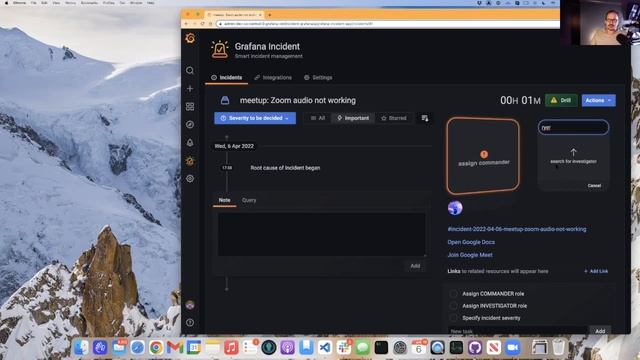Open the Grafana Incident sidebar icon
640x360 pixels.
(x=190, y=161)
